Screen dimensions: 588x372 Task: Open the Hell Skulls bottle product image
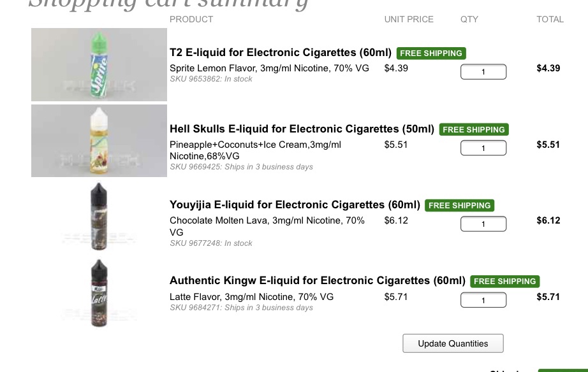click(x=99, y=141)
